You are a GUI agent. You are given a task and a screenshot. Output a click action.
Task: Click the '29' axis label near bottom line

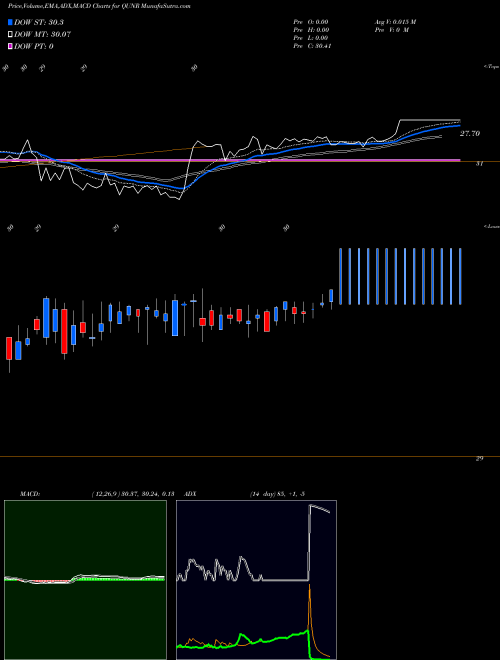[479, 459]
